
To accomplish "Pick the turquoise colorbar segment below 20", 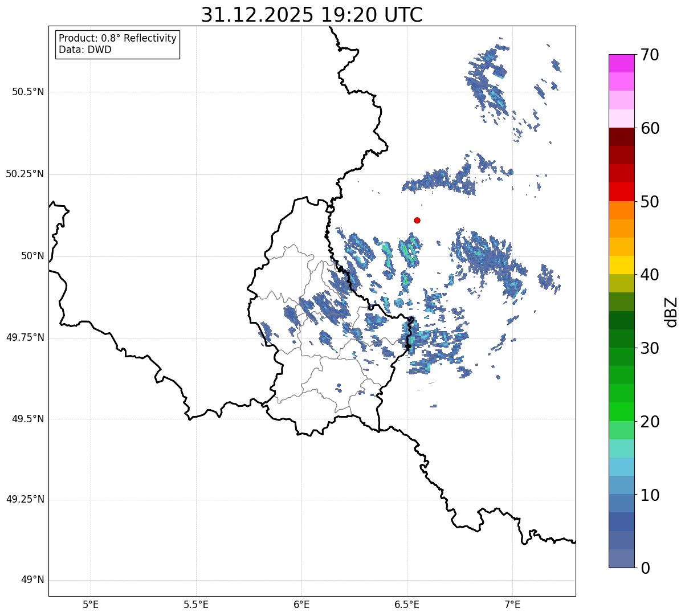I will pos(622,448).
